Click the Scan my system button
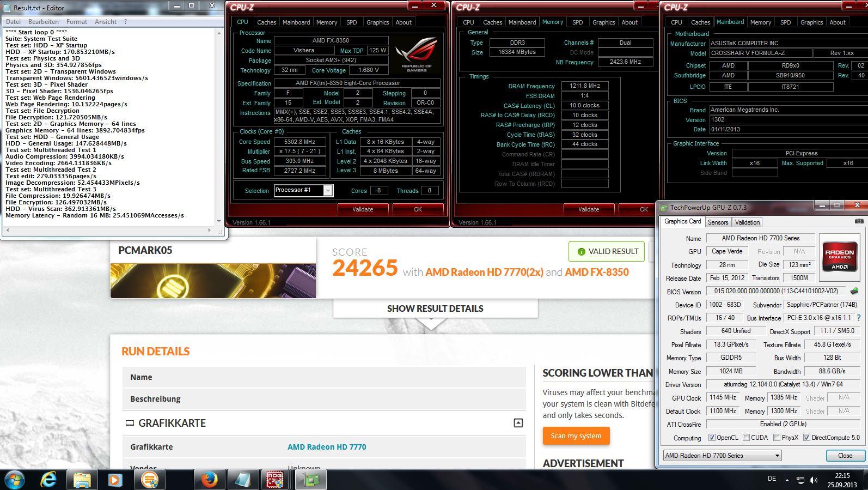 (576, 435)
